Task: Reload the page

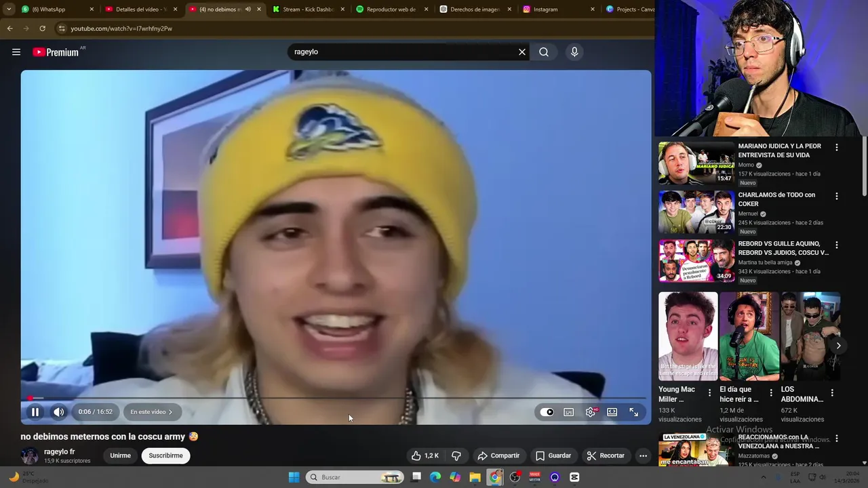Action: tap(42, 28)
